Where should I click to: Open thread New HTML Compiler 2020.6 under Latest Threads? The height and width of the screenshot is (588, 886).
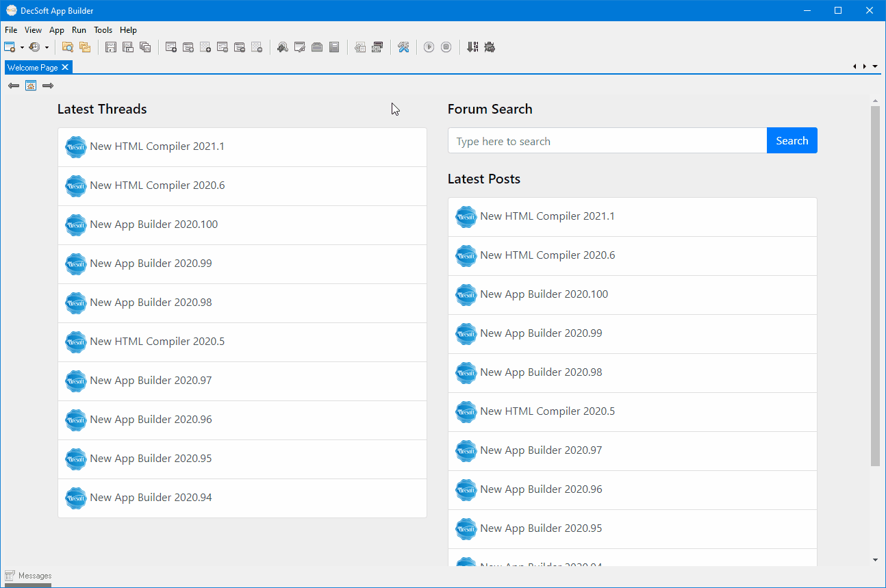pos(242,186)
